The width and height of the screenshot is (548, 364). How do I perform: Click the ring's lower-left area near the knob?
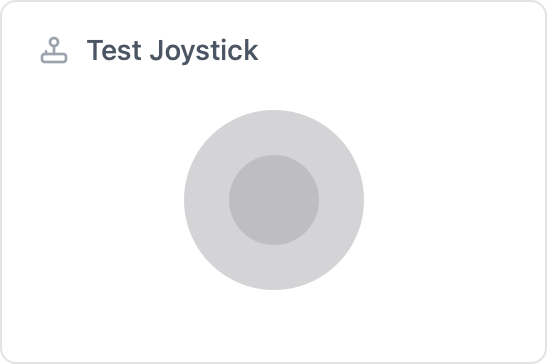226,247
